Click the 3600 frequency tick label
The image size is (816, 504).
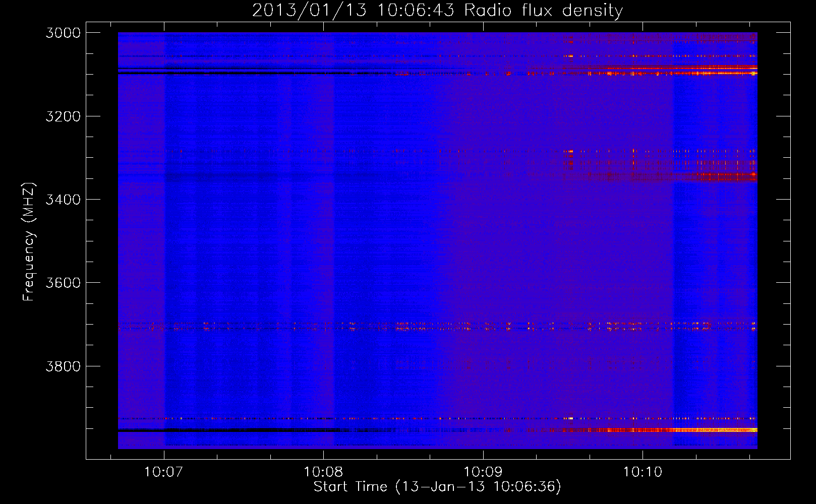click(x=63, y=283)
